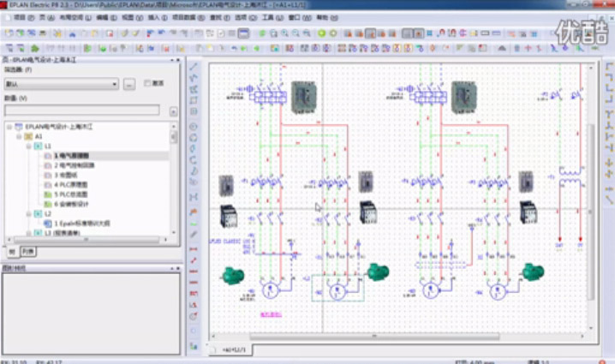This screenshot has width=615, height=364.
Task: Select page 4 PLC原理图
Action: pos(70,184)
